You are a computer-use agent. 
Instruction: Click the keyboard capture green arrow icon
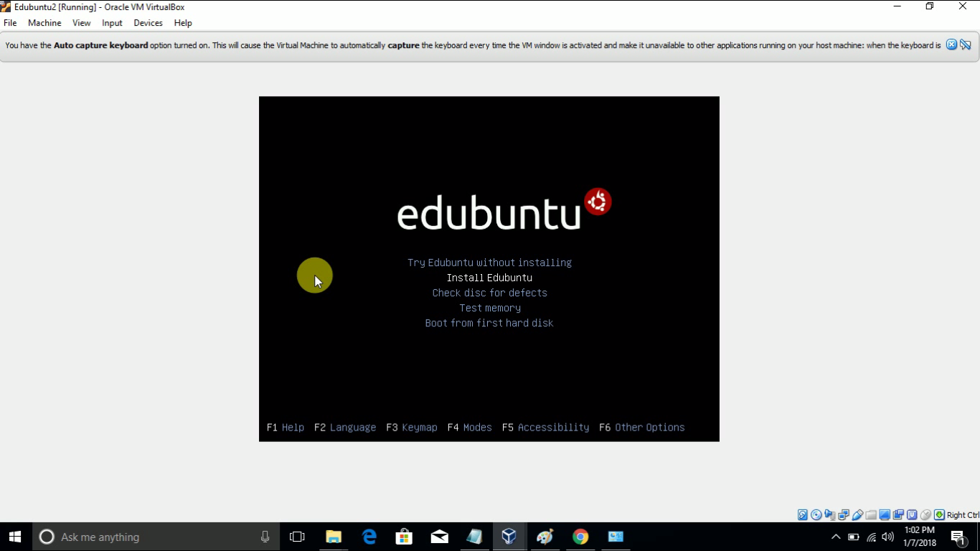tap(939, 515)
